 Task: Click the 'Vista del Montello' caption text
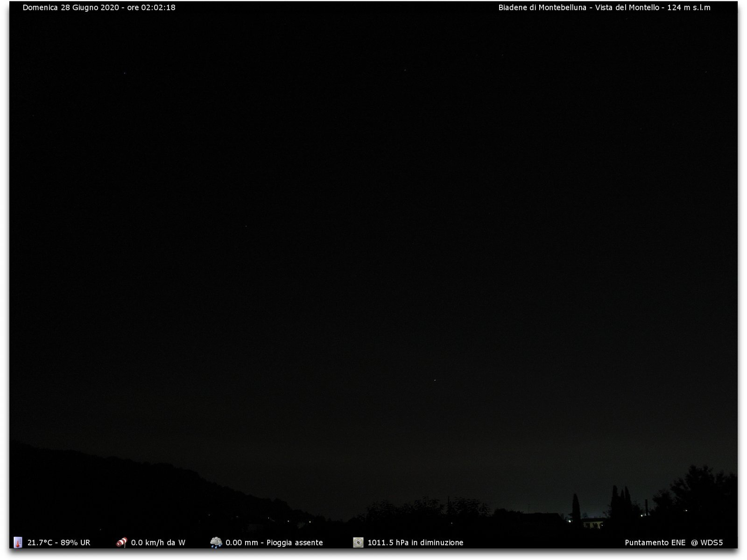click(627, 7)
